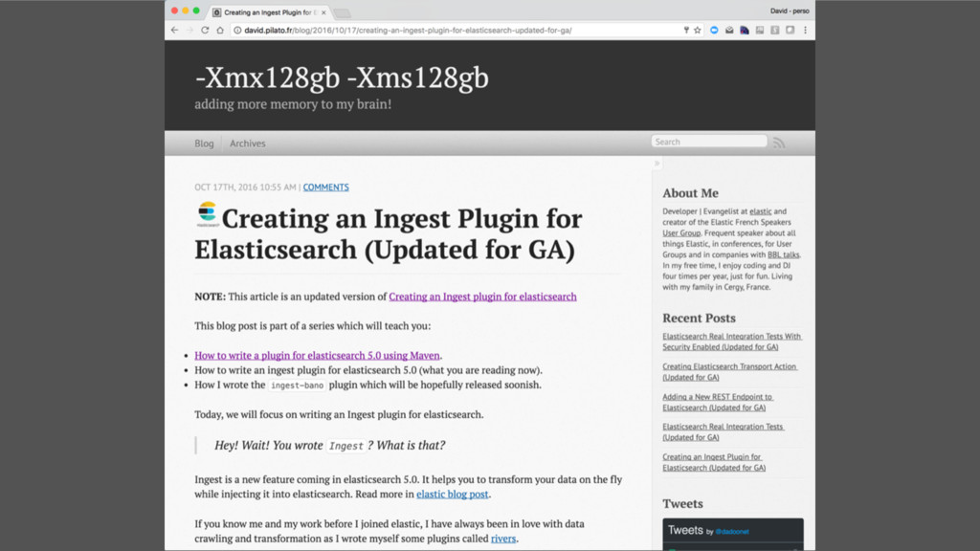Open 'How to write a plugin' Maven link

coord(317,356)
